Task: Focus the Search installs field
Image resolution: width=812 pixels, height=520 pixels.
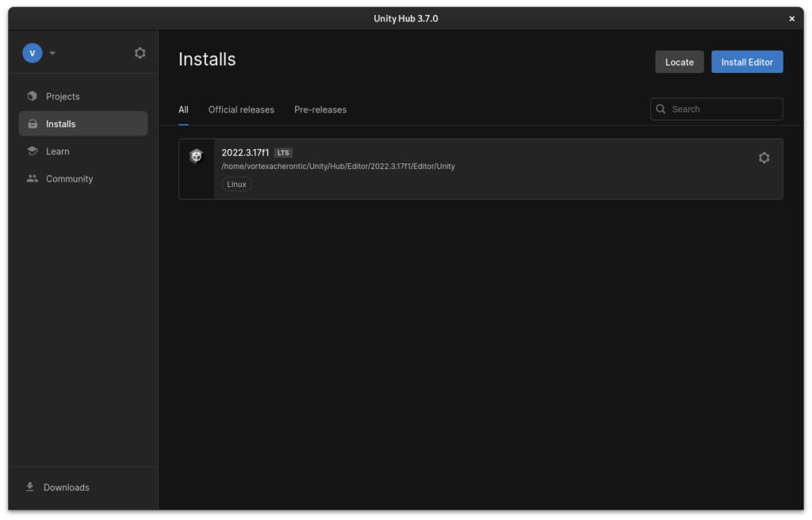Action: 717,109
